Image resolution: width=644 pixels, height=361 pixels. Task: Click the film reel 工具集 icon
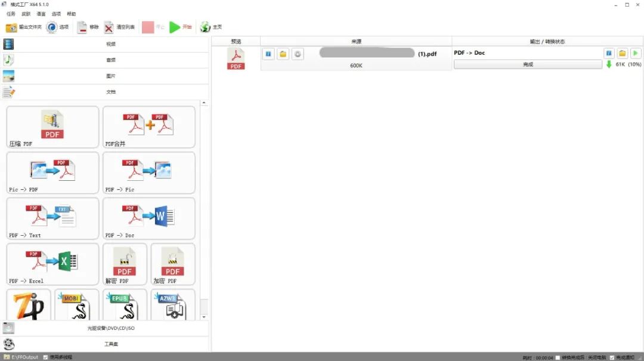8,344
